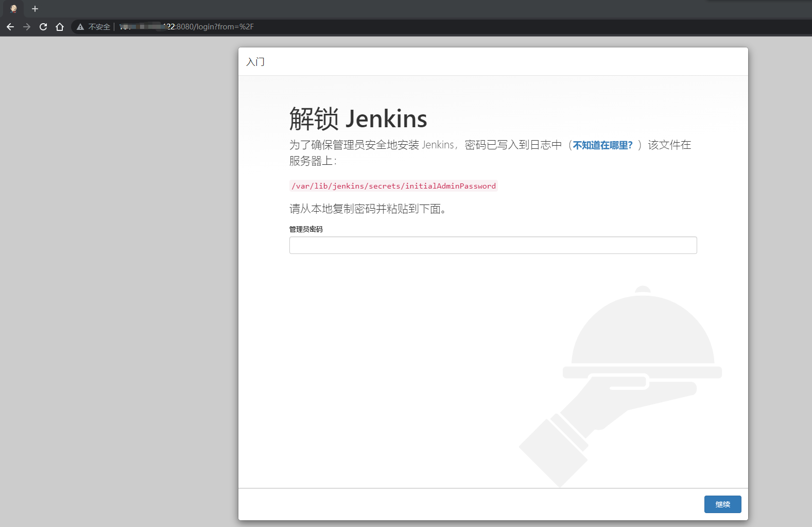Focus the administrator password input box
The height and width of the screenshot is (527, 812).
pos(493,245)
